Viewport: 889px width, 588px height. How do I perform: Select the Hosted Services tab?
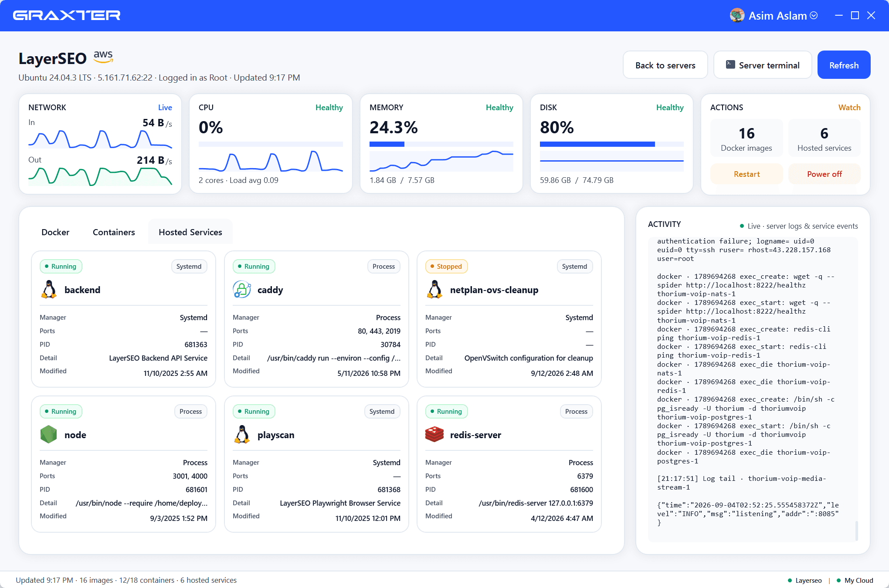(190, 232)
